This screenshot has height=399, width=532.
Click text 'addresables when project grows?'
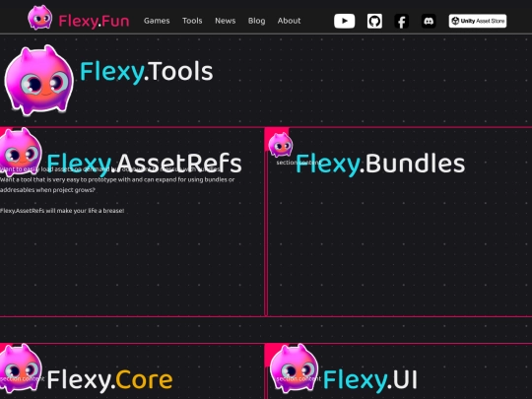click(47, 190)
